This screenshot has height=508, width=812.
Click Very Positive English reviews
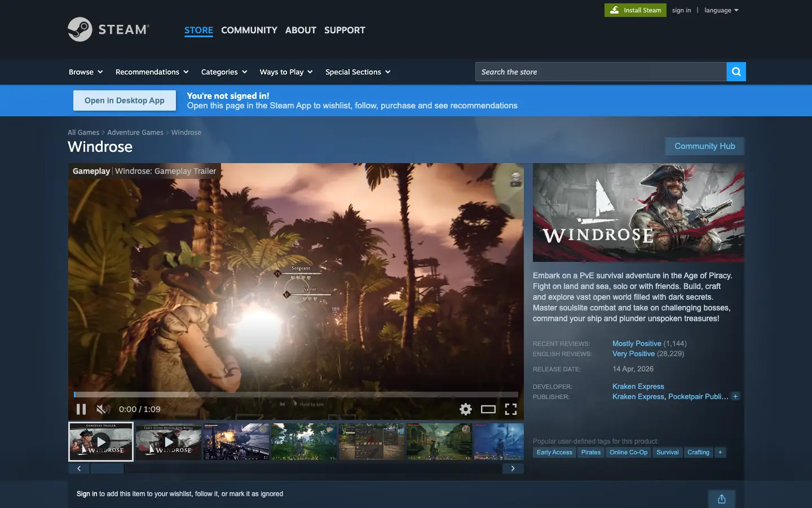633,353
